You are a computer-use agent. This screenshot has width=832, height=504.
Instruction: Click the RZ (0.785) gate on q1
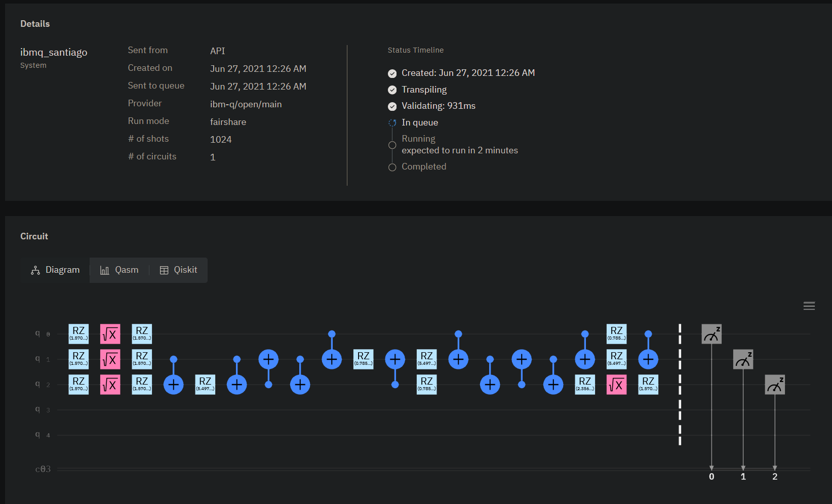click(363, 359)
